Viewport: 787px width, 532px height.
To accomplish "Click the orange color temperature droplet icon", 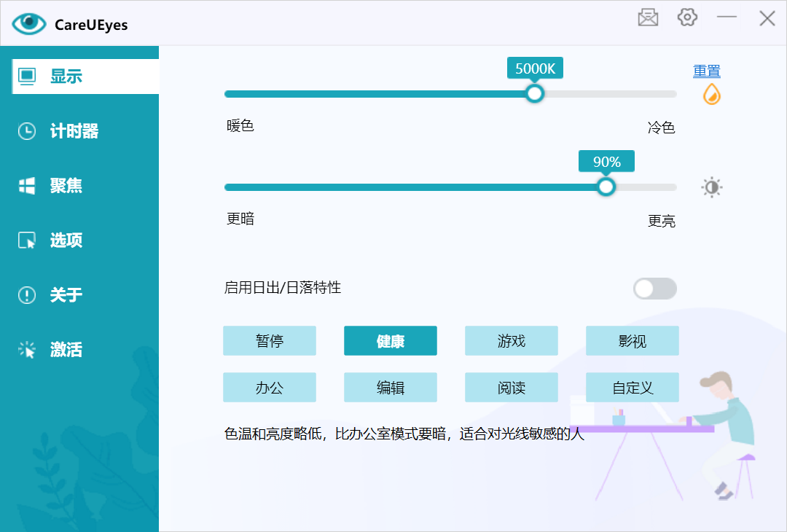I will tap(712, 94).
